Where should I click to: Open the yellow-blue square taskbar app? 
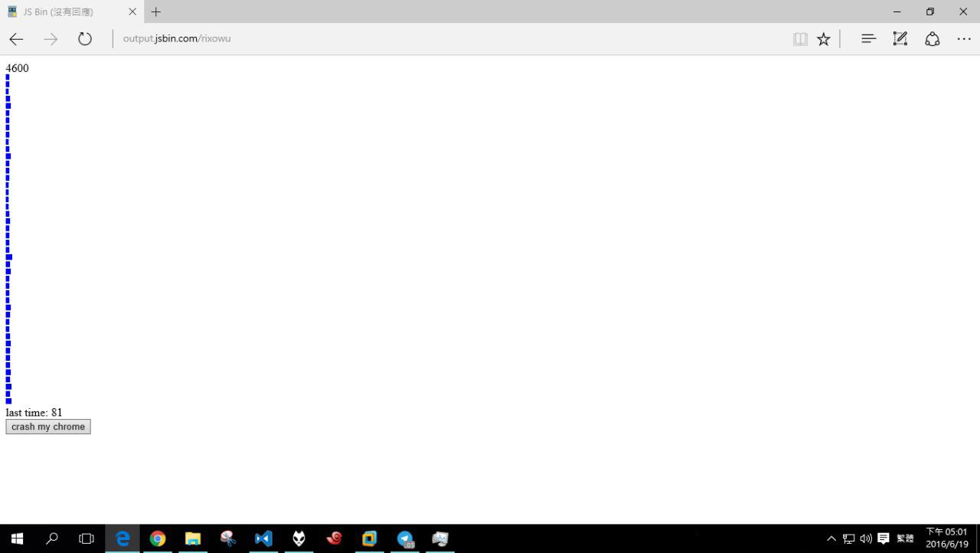[x=369, y=538]
